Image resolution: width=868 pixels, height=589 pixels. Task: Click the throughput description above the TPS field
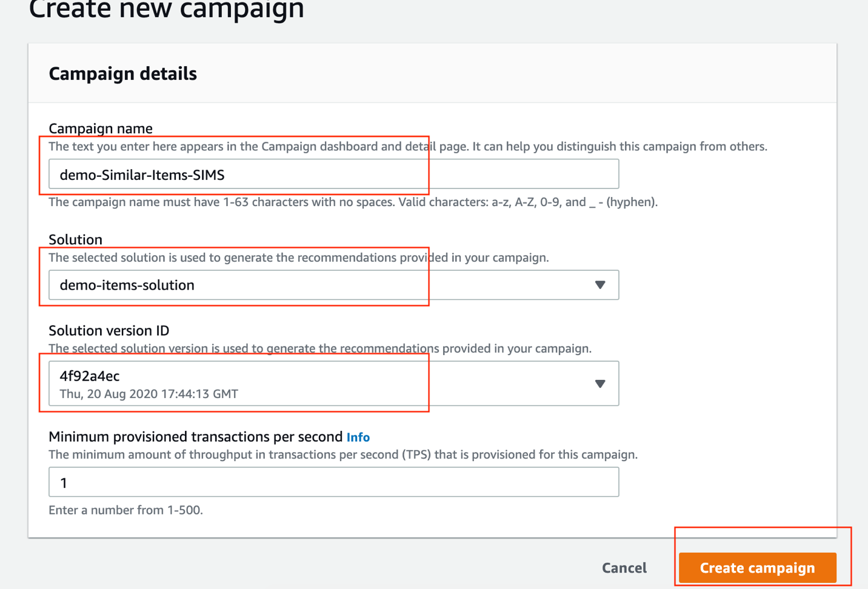[343, 454]
